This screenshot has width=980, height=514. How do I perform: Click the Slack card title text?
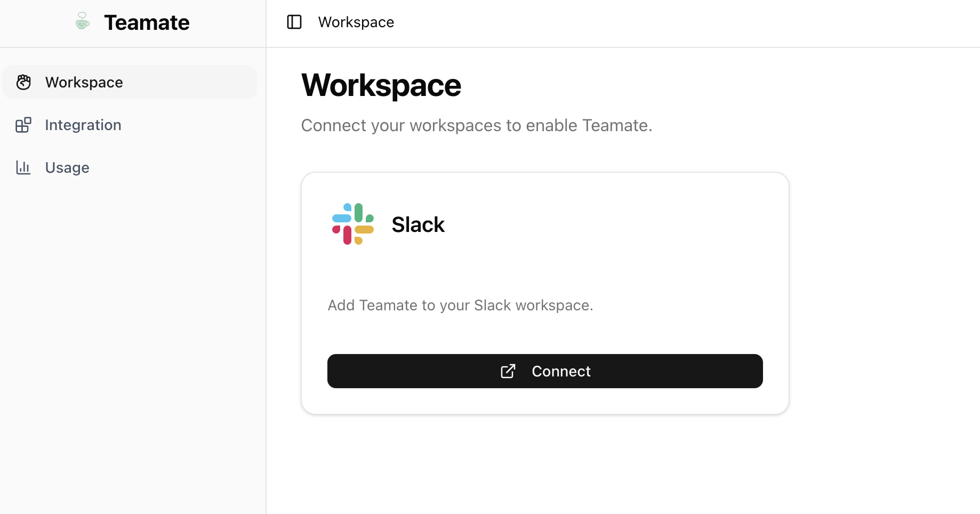(x=418, y=224)
